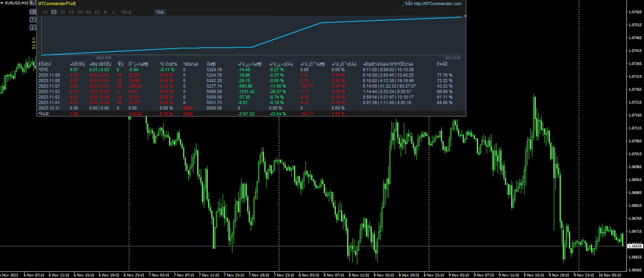Image resolution: width=644 pixels, height=278 pixels.
Task: Click the sidebar icon directly above the question mark
Action: [x=33, y=12]
